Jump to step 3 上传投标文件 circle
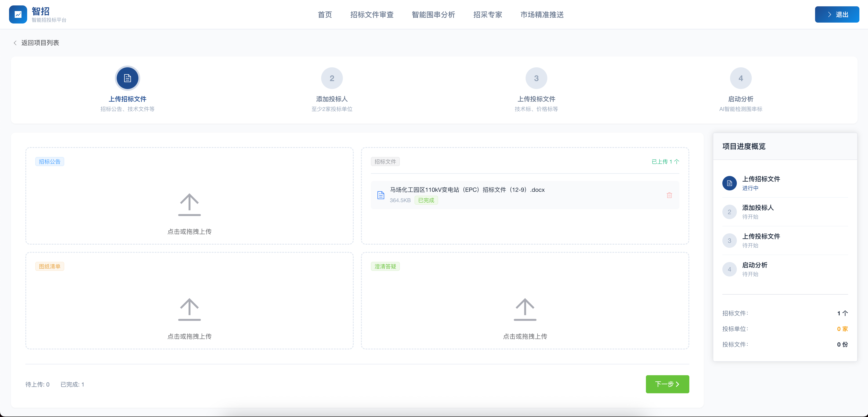Viewport: 868px width, 417px height. point(536,78)
